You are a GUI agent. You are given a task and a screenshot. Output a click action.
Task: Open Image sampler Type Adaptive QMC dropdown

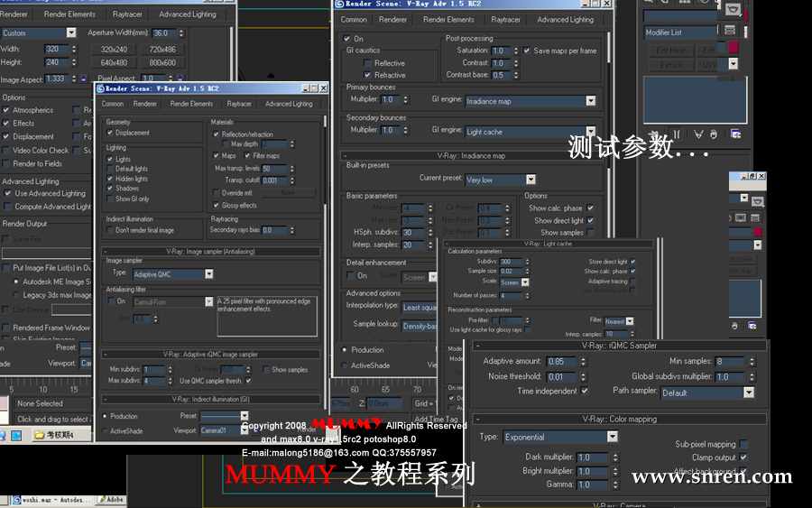(x=173, y=274)
